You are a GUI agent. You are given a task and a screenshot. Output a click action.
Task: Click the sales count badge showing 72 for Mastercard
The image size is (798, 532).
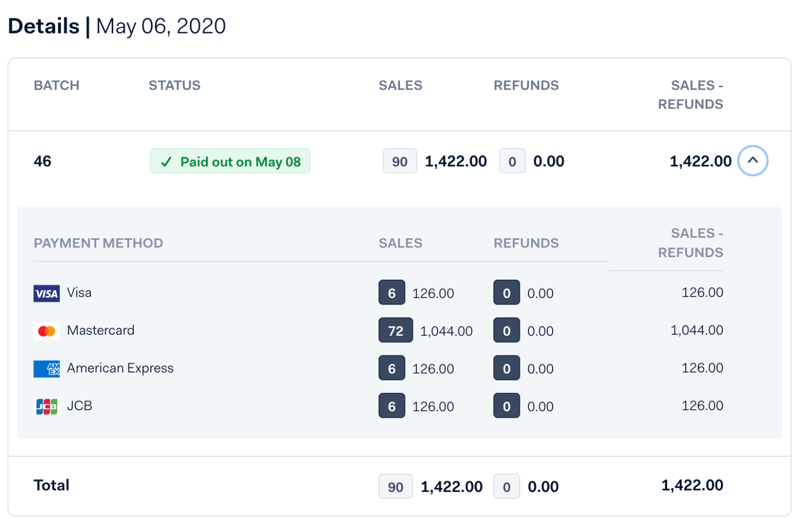click(395, 330)
